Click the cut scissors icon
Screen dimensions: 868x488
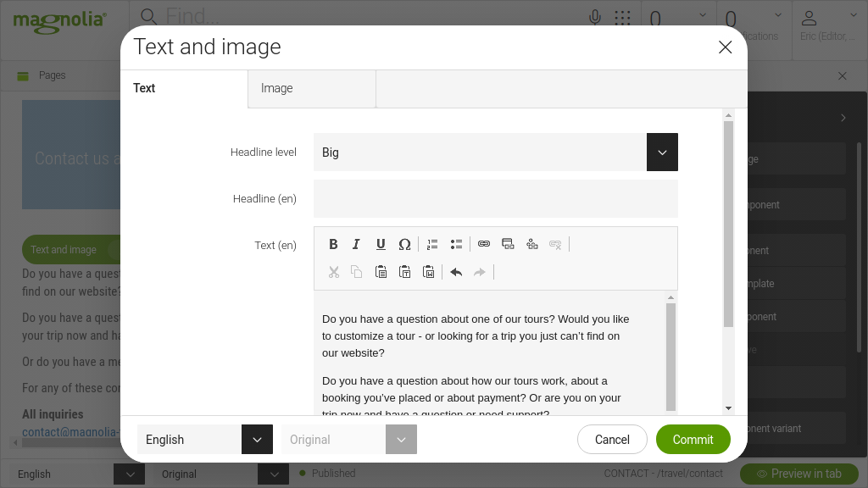click(333, 272)
